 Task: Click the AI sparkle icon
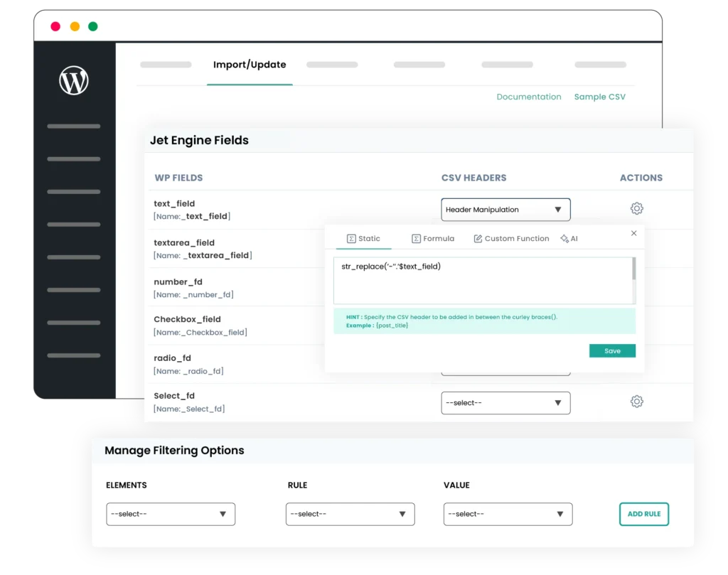point(564,239)
